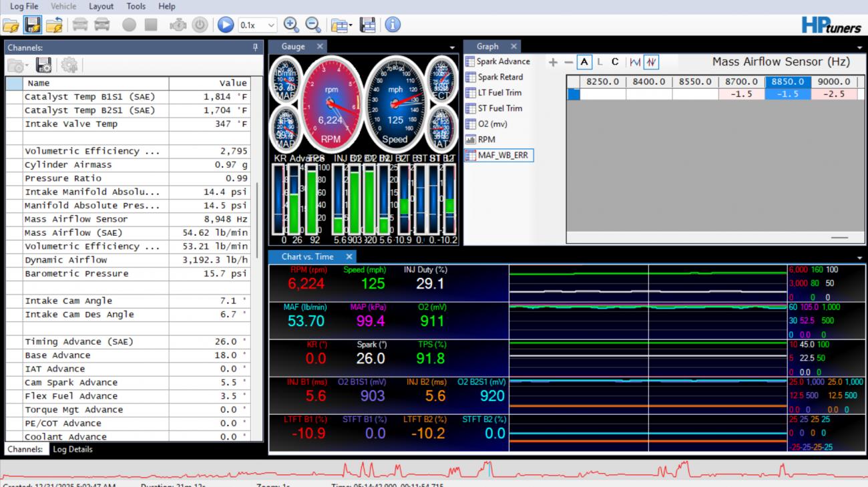This screenshot has width=868, height=487.
Task: Click the plus icon in Graph toolbar
Action: pyautogui.click(x=553, y=62)
